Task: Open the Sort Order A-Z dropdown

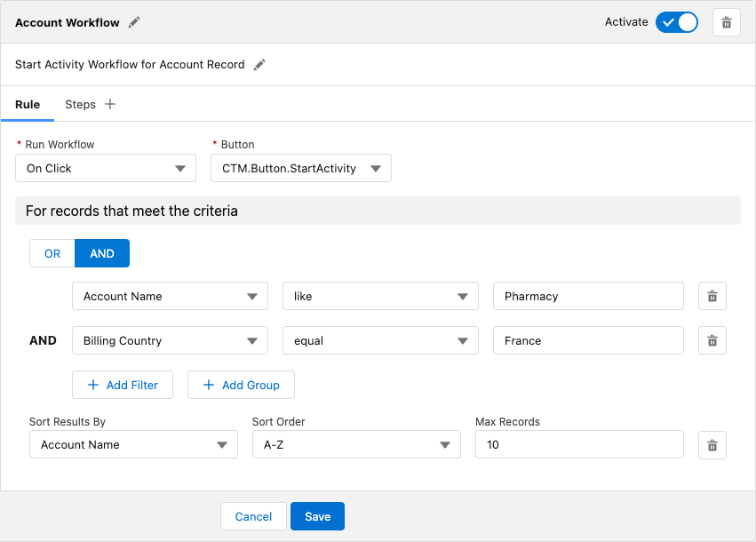Action: tap(355, 444)
